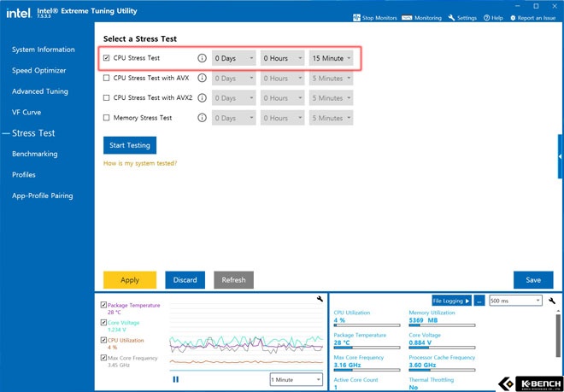Open AVX2 test Days dropdown

(x=234, y=98)
